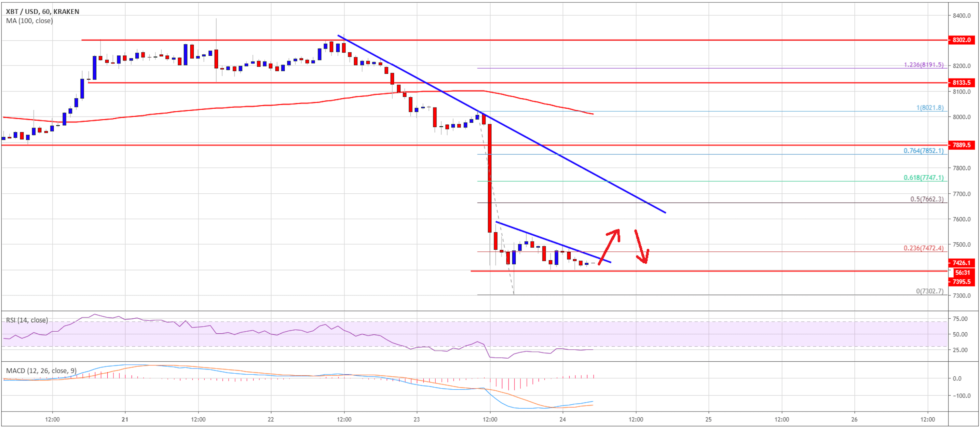The image size is (980, 429).
Task: Click the large red crash candle near 23 12:00
Action: click(x=490, y=178)
